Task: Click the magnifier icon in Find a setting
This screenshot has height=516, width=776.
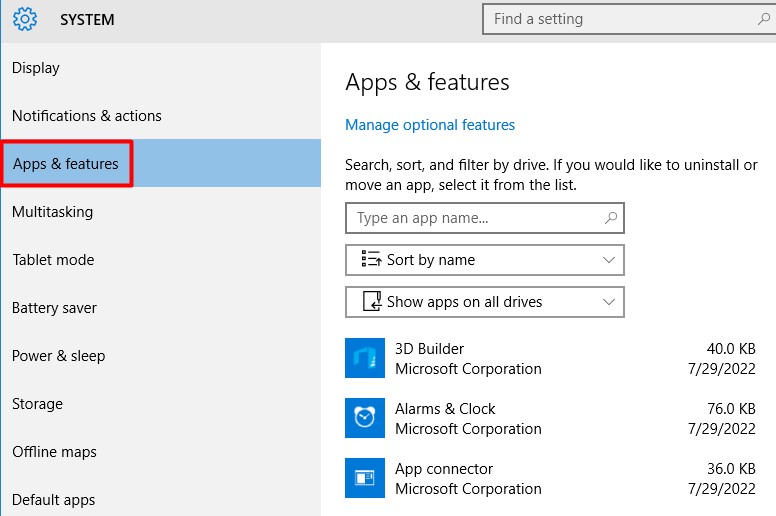Action: coord(764,19)
